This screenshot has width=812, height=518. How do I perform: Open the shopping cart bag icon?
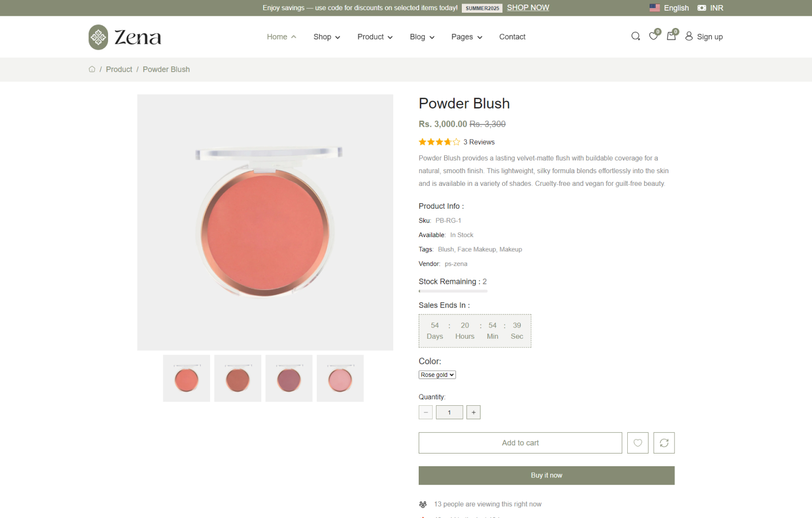671,36
